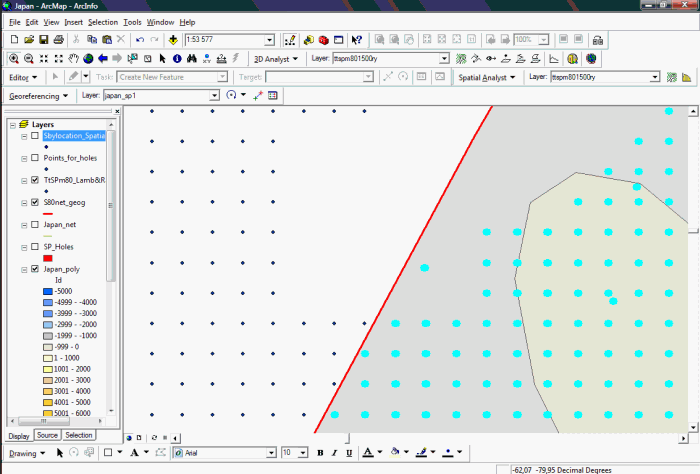Viewport: 700px width, 474px height.
Task: Open the Selection menu
Action: [x=102, y=21]
